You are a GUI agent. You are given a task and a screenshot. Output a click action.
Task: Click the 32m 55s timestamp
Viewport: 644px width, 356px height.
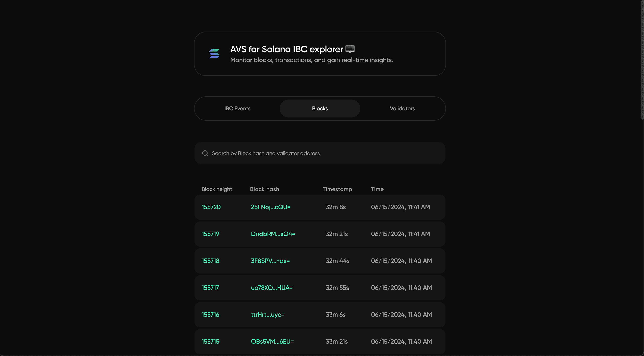pos(337,288)
